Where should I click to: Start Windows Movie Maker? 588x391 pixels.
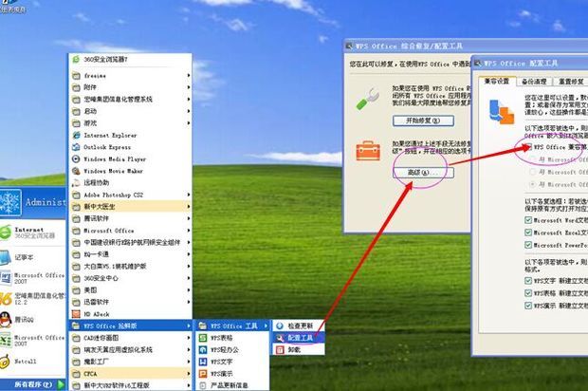pyautogui.click(x=130, y=171)
